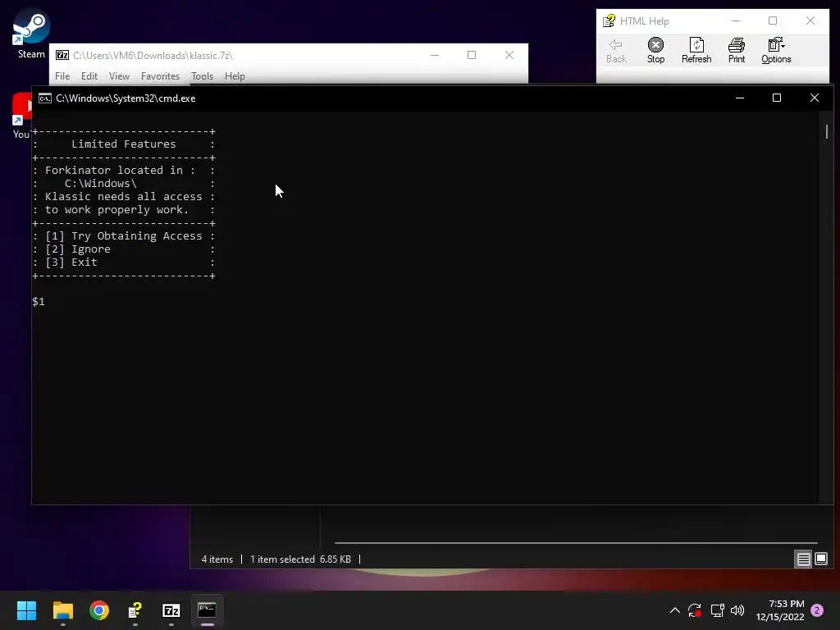Launch Google Chrome from the taskbar
Image resolution: width=840 pixels, height=630 pixels.
tap(99, 610)
